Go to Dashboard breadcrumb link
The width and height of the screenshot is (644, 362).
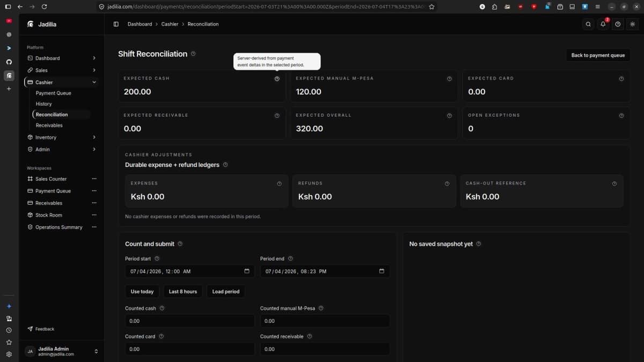pos(140,24)
